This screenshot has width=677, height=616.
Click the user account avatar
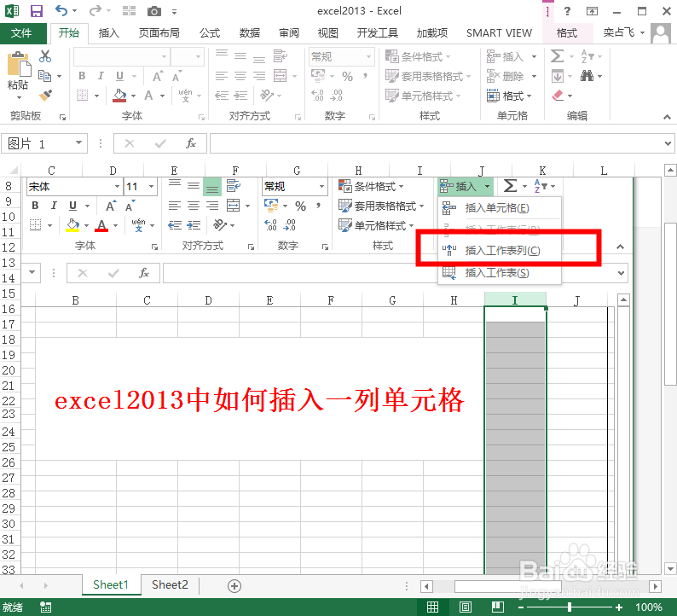coord(661,33)
